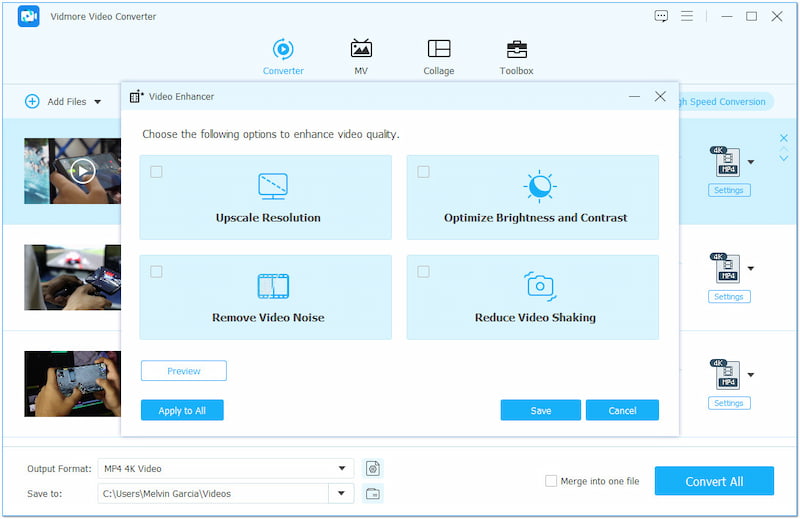Open the Save to path dropdown
800x519 pixels.
coord(344,493)
